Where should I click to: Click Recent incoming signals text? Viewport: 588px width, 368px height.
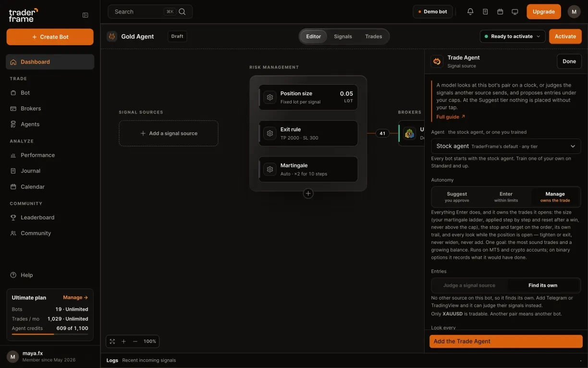149,360
